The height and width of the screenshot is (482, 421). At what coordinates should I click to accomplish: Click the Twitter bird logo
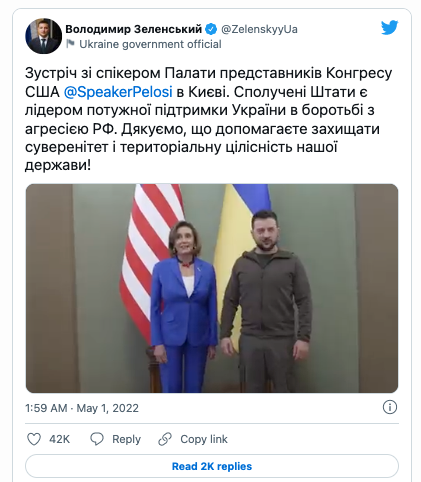[390, 27]
